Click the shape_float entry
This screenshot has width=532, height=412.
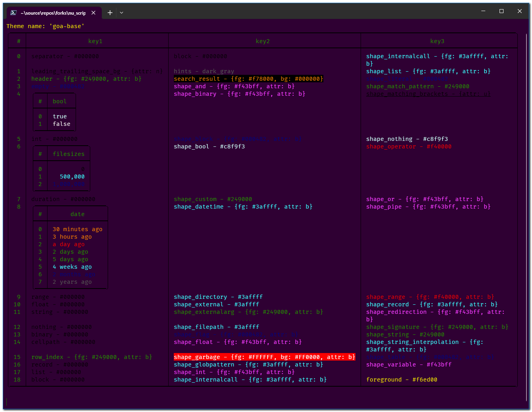click(x=238, y=342)
